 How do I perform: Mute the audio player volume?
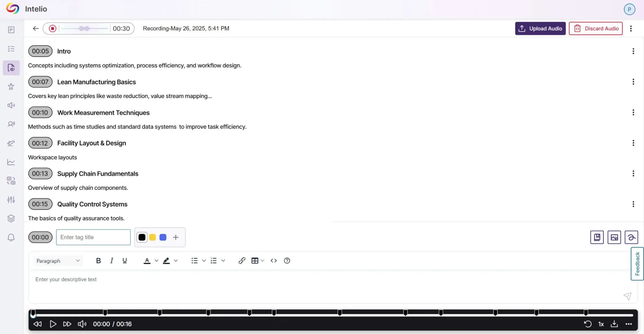click(x=82, y=324)
